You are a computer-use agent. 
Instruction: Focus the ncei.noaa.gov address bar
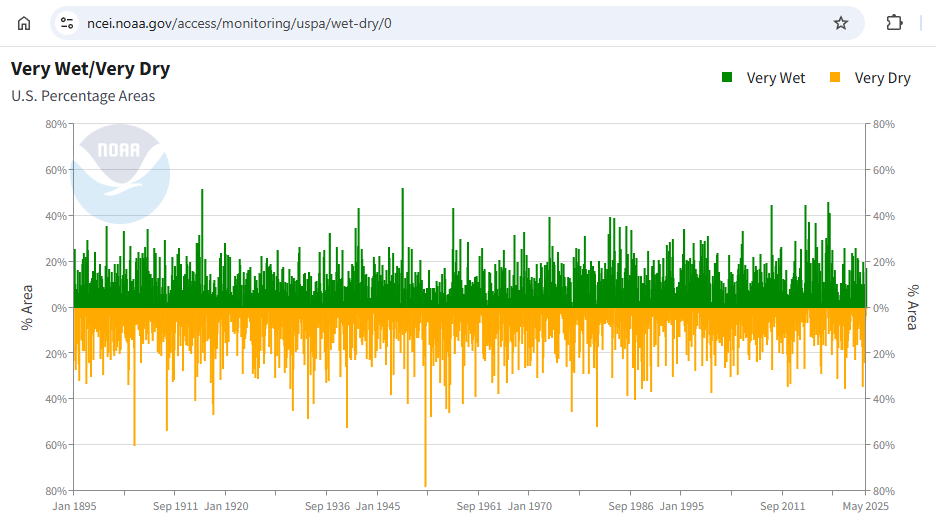click(x=450, y=23)
